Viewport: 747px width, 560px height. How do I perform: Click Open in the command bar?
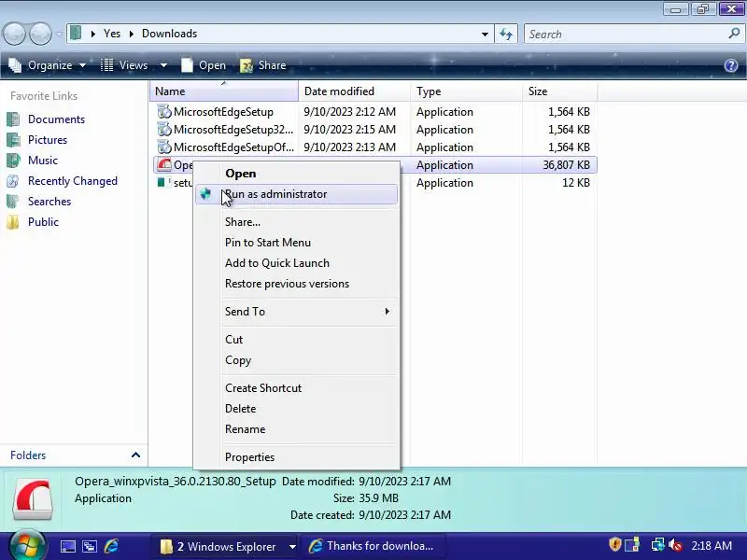(x=204, y=65)
